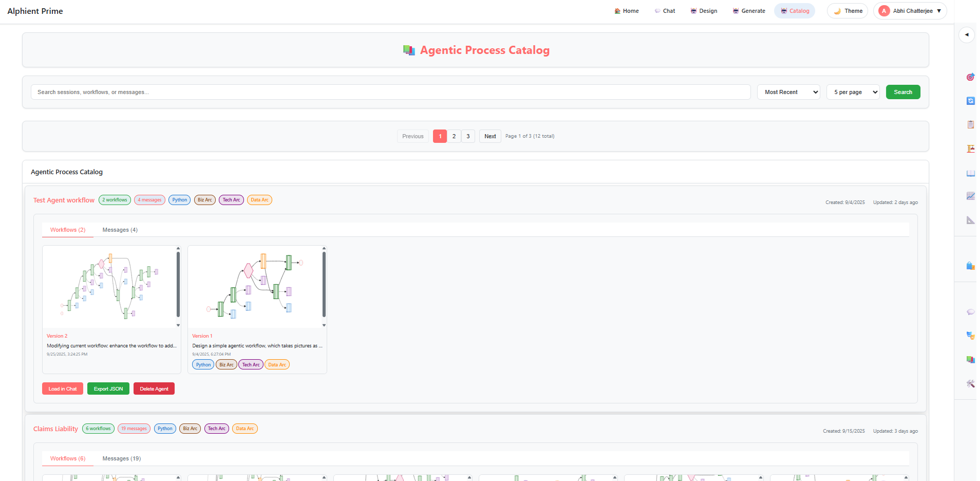Click the clipboard icon in right sidebar
This screenshot has width=980, height=481.
click(x=970, y=124)
